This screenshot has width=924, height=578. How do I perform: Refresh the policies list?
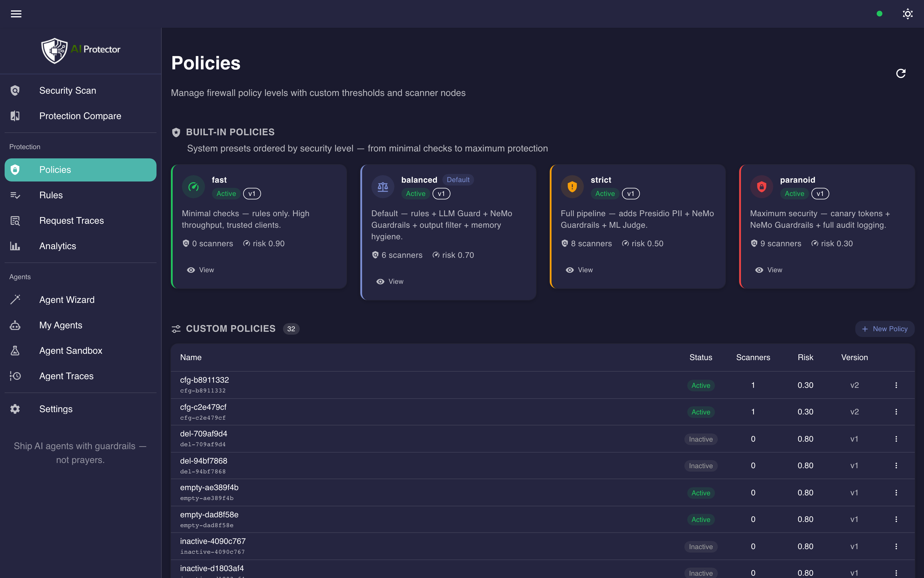[x=901, y=73]
